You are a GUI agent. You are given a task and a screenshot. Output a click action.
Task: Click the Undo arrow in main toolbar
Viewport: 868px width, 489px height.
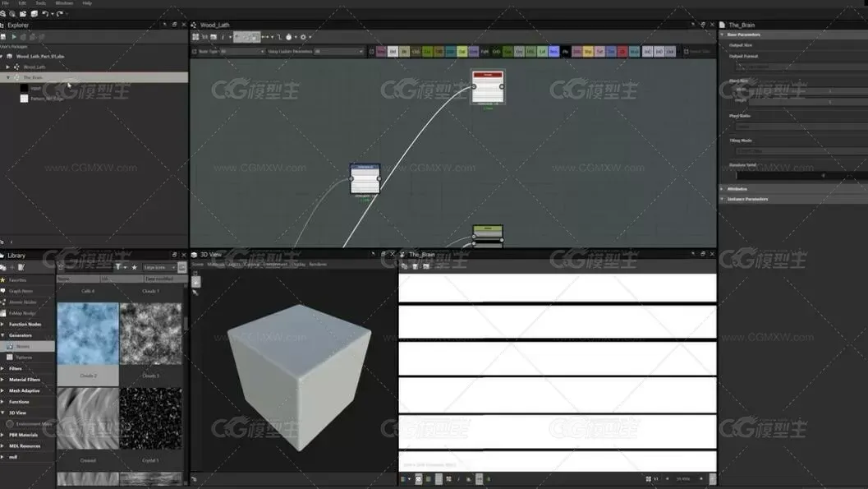[x=45, y=14]
